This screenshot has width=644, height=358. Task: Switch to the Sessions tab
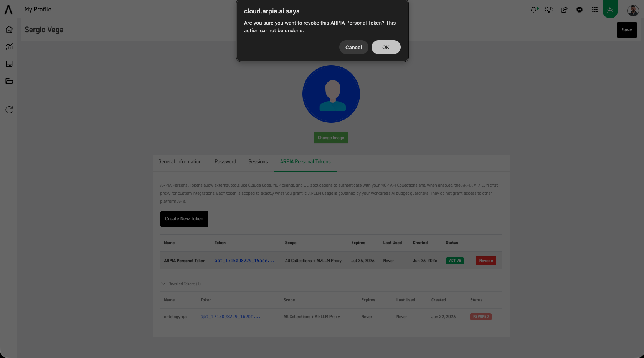[258, 162]
